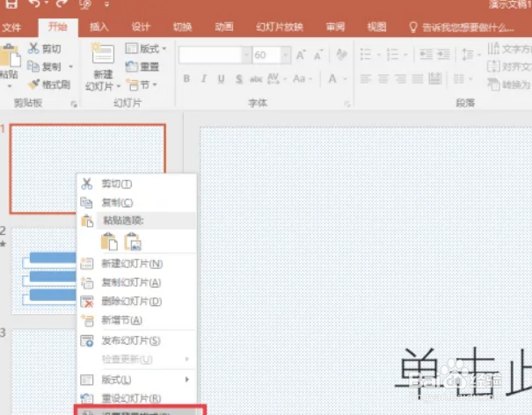This screenshot has width=532, height=415.
Task: Choose 删除幻灯片(D) in the context menu
Action: point(136,302)
